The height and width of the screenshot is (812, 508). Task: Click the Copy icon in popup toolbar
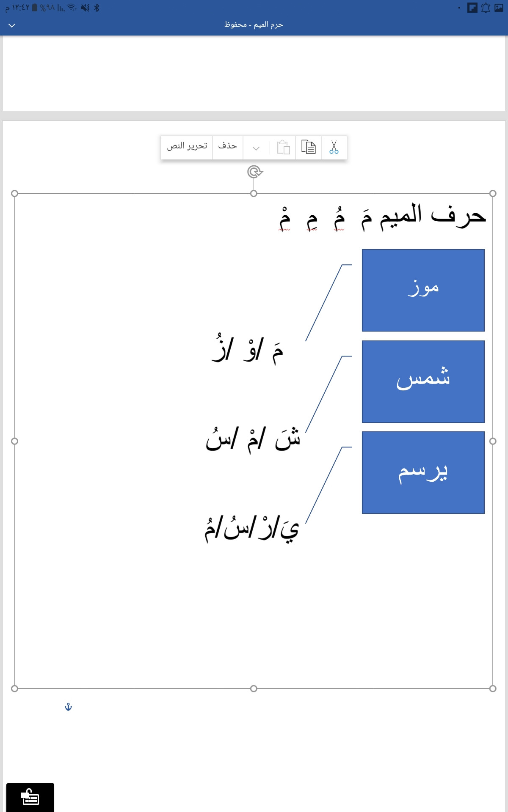point(309,147)
